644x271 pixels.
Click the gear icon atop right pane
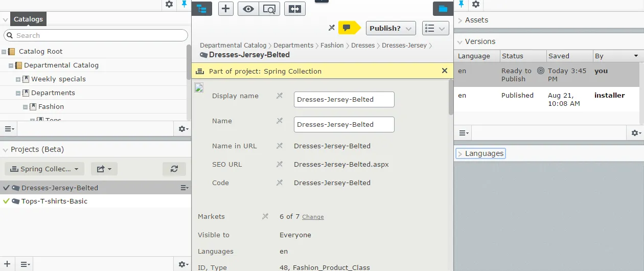[476, 4]
